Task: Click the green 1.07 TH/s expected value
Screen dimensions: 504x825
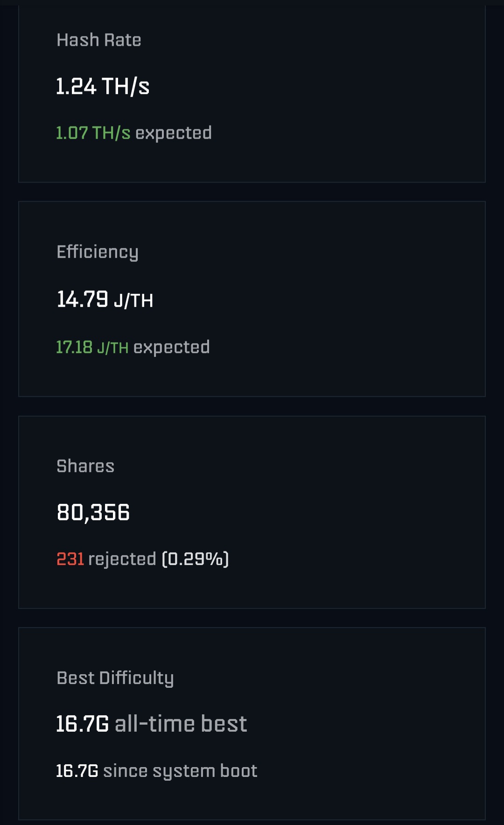Action: click(93, 133)
